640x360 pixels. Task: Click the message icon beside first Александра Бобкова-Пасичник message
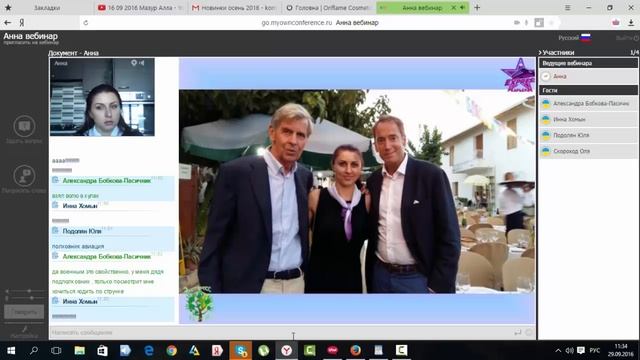click(56, 180)
